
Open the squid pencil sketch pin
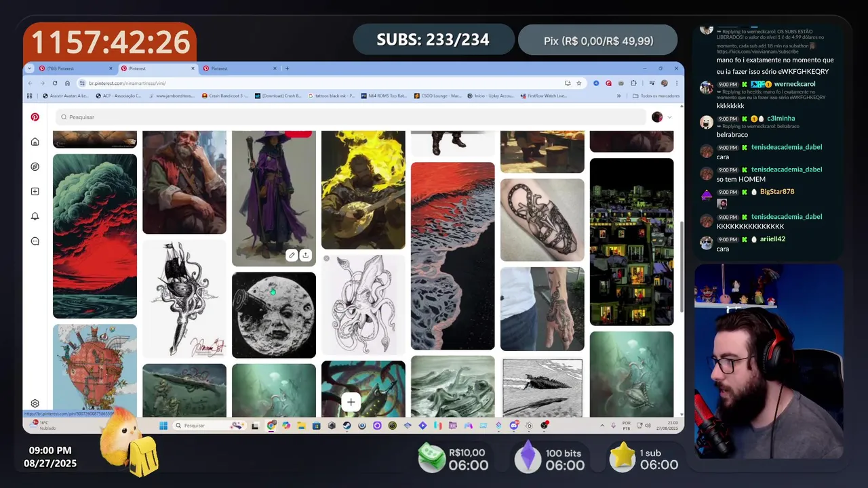(x=363, y=305)
